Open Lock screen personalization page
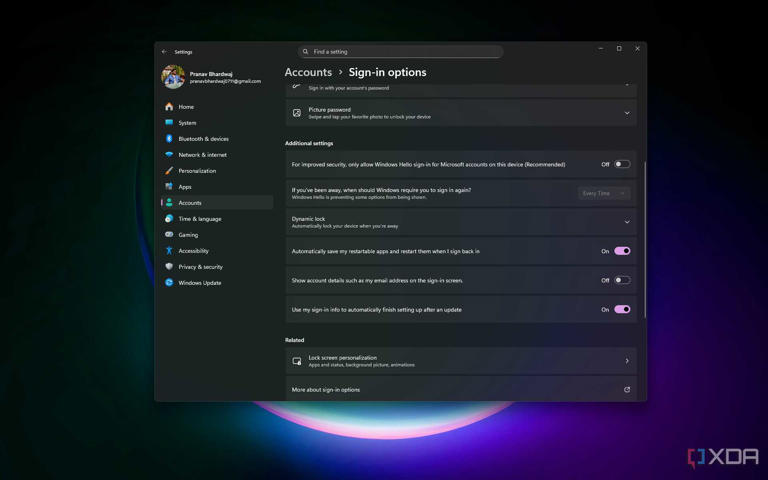 tap(461, 361)
